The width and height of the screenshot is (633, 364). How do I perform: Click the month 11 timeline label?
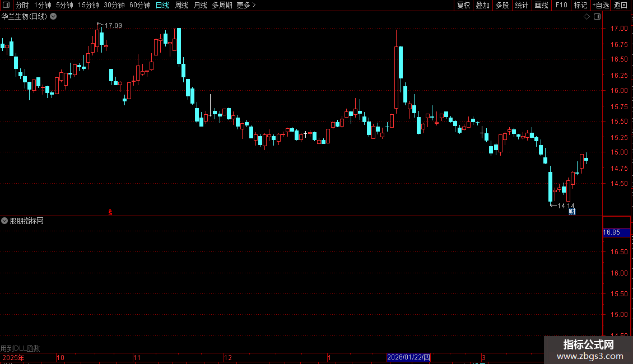pos(137,357)
